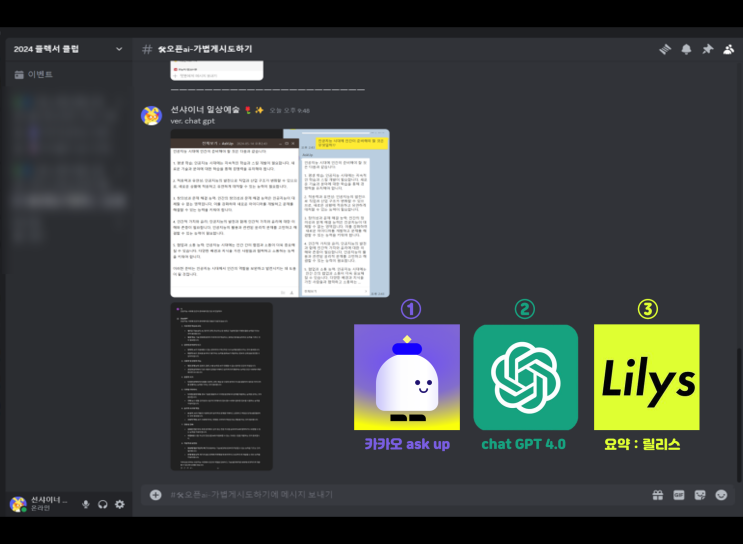The image size is (743, 544).
Task: Open the dark document image attachment
Action: coord(221,386)
